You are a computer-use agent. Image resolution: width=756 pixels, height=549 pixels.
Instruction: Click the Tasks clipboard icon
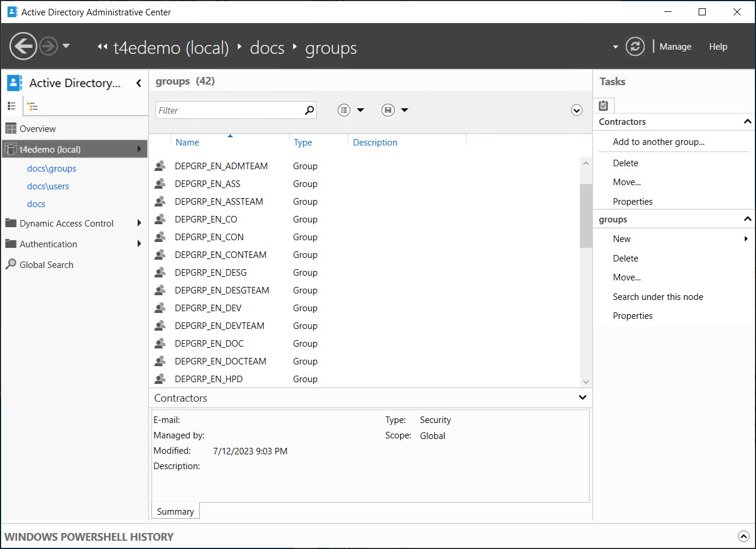pyautogui.click(x=603, y=105)
